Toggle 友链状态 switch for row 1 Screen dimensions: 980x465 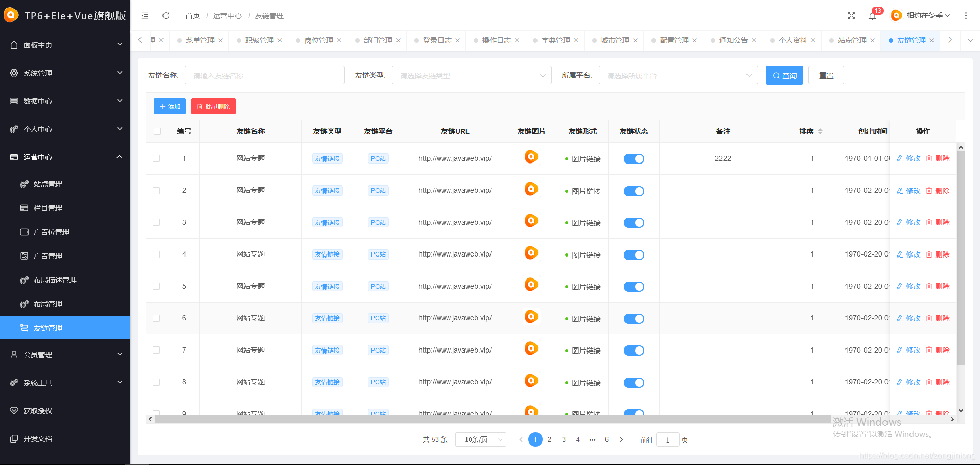pyautogui.click(x=634, y=159)
